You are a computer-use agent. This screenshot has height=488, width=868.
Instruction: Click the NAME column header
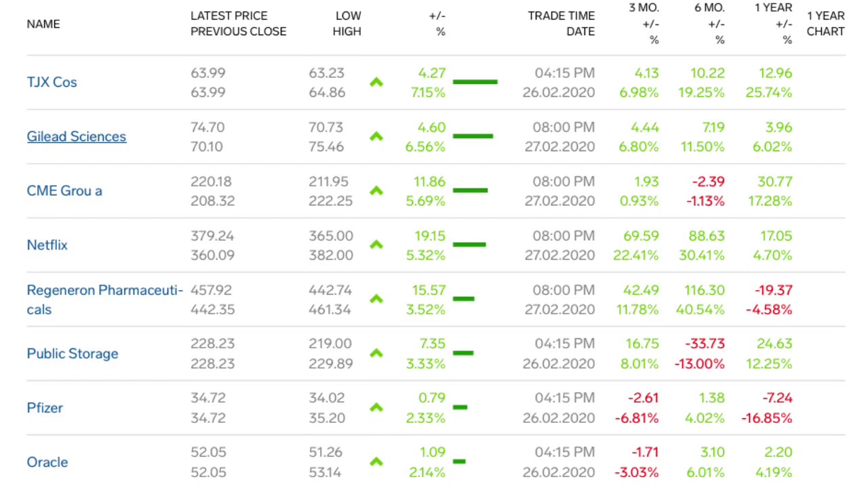(43, 24)
